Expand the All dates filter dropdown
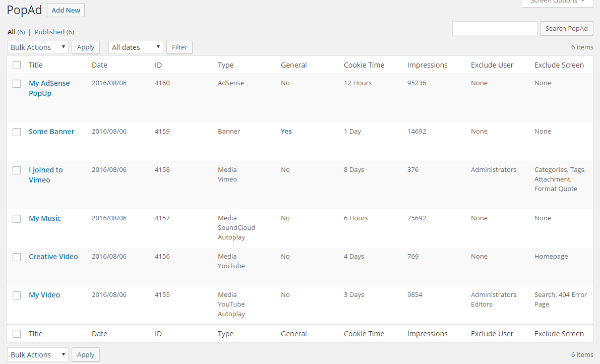This screenshot has width=600, height=364. (136, 47)
